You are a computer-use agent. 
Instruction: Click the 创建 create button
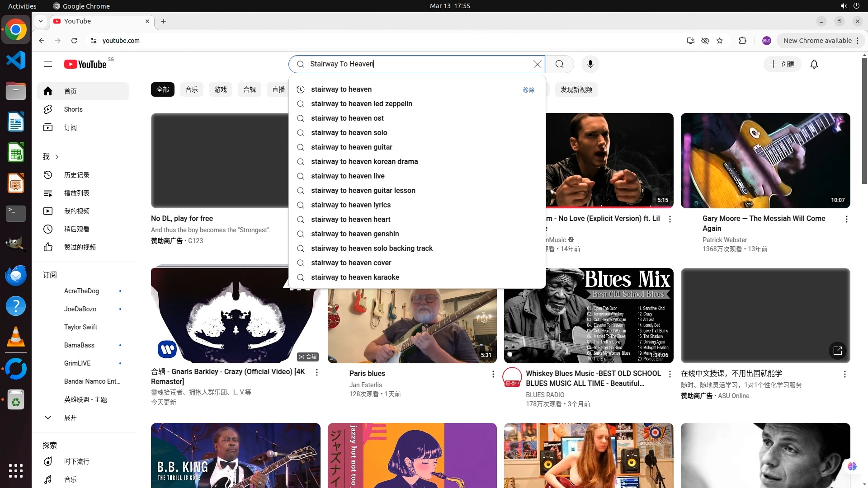pos(782,64)
